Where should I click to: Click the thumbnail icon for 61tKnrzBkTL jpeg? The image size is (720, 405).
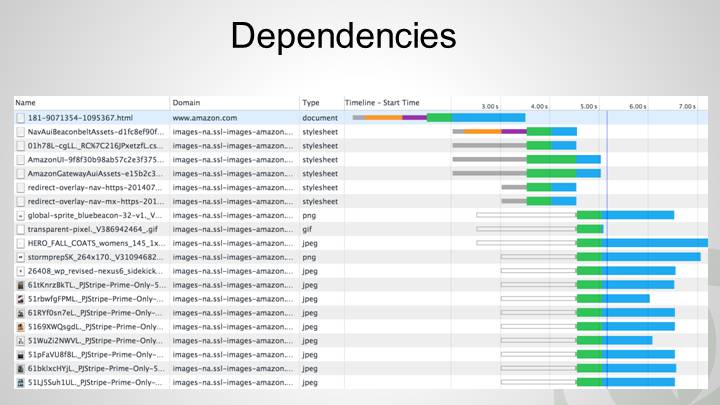coord(20,285)
